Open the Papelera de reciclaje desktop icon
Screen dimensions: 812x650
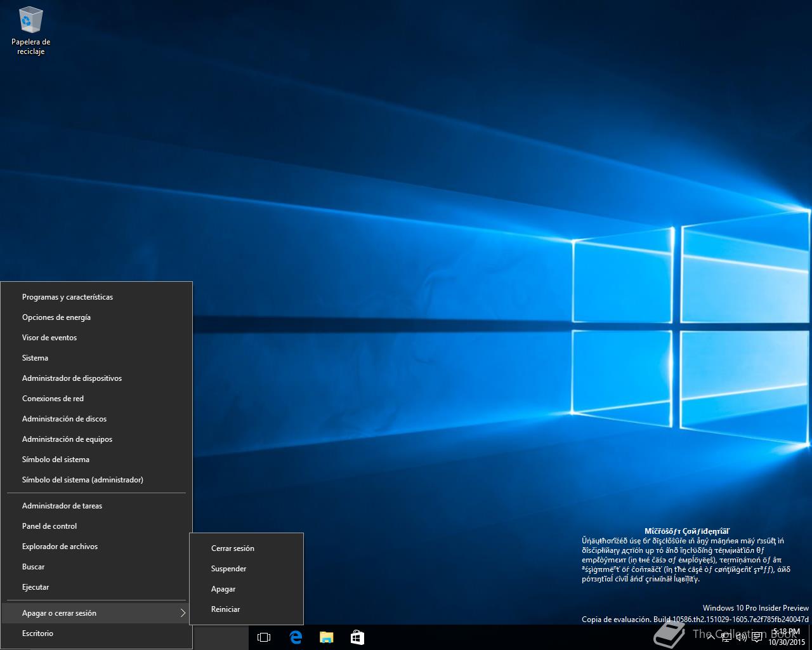click(x=30, y=30)
